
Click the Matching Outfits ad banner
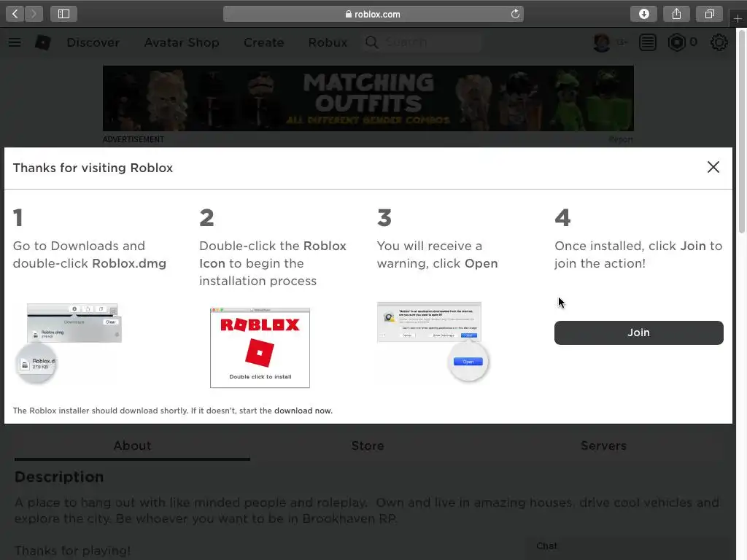tap(368, 98)
